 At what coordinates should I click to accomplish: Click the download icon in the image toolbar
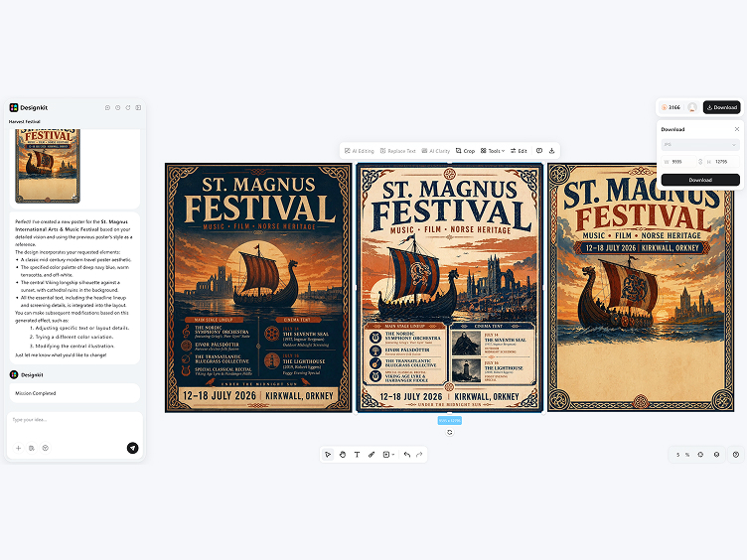pyautogui.click(x=551, y=151)
